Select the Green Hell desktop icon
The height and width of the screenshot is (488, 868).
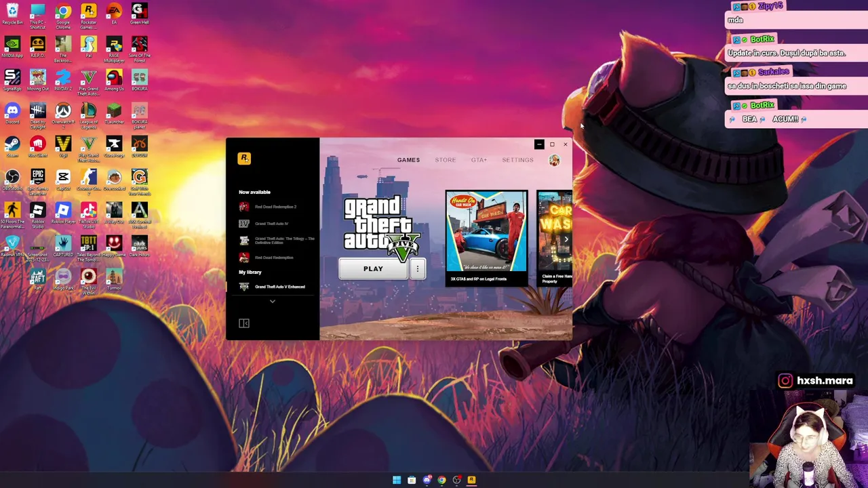(139, 14)
